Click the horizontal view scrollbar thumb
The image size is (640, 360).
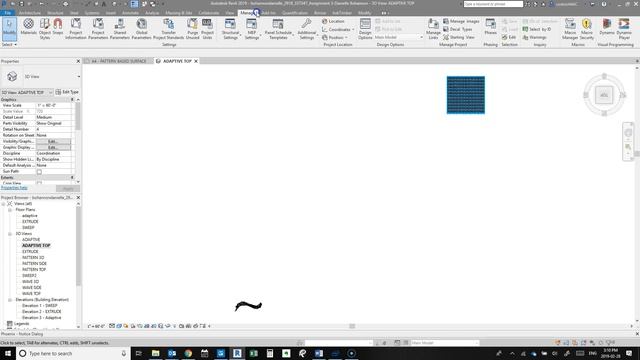tap(352, 326)
